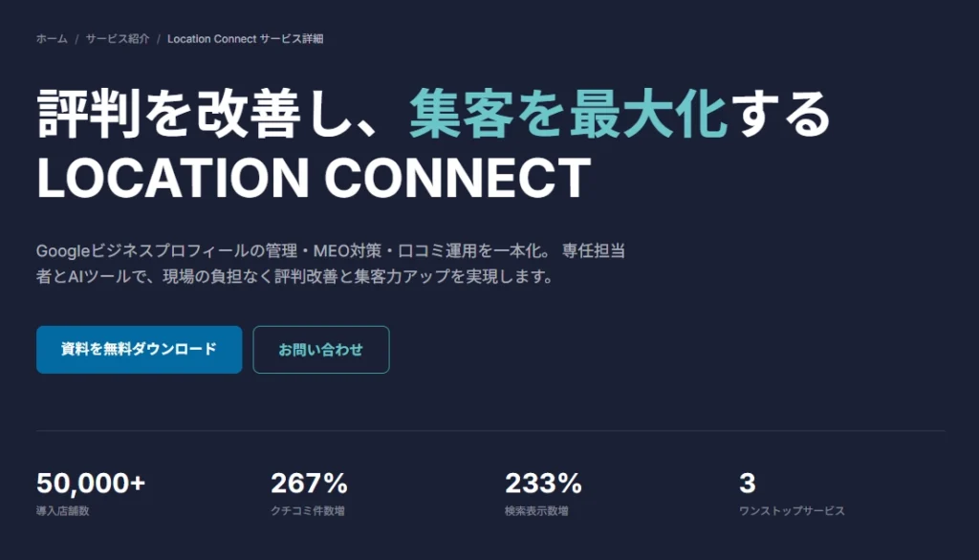Click the 導入店舗数 stat label
Image resolution: width=979 pixels, height=560 pixels.
tap(63, 511)
